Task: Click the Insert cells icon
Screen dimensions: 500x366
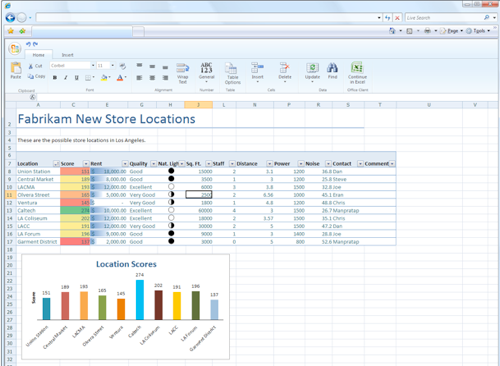Action: 257,67
